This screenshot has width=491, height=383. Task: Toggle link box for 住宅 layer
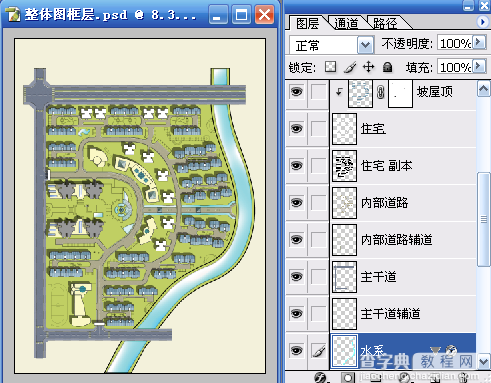[x=318, y=128]
